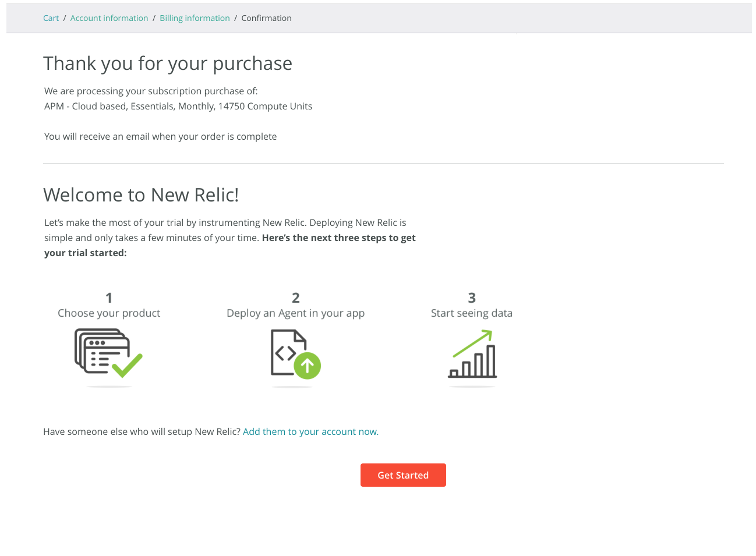
Task: Click 'Have someone else who will setup' text
Action: [x=142, y=431]
